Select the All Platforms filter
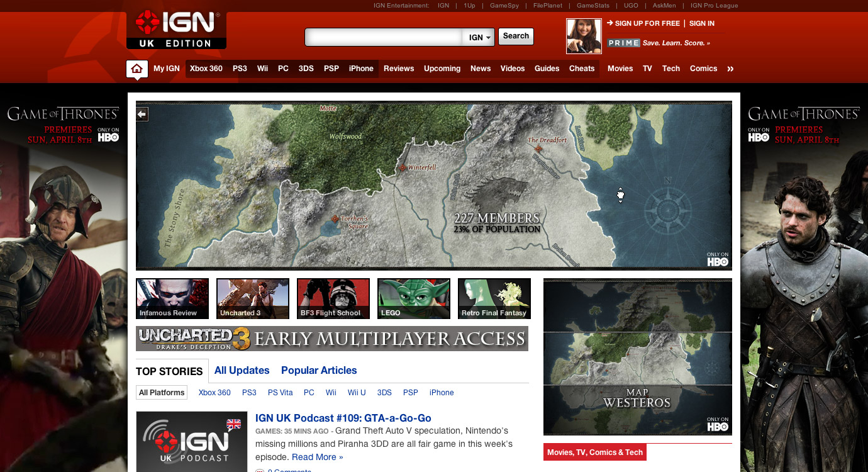Image resolution: width=868 pixels, height=472 pixels. click(x=162, y=393)
